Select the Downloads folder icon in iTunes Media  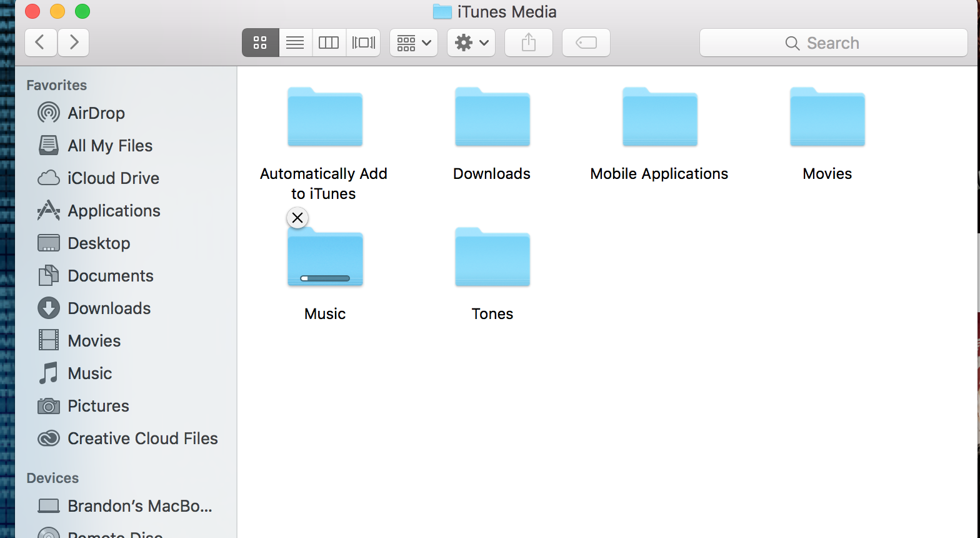coord(492,117)
